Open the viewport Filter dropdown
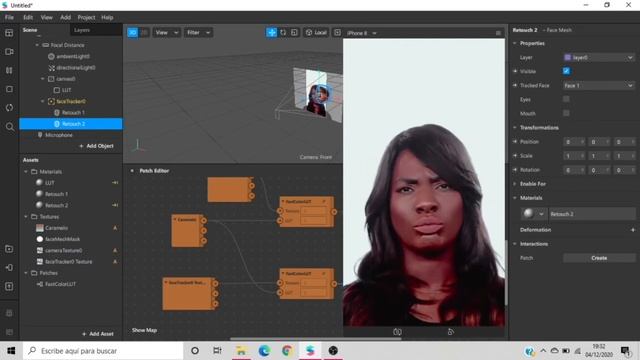 (x=198, y=33)
